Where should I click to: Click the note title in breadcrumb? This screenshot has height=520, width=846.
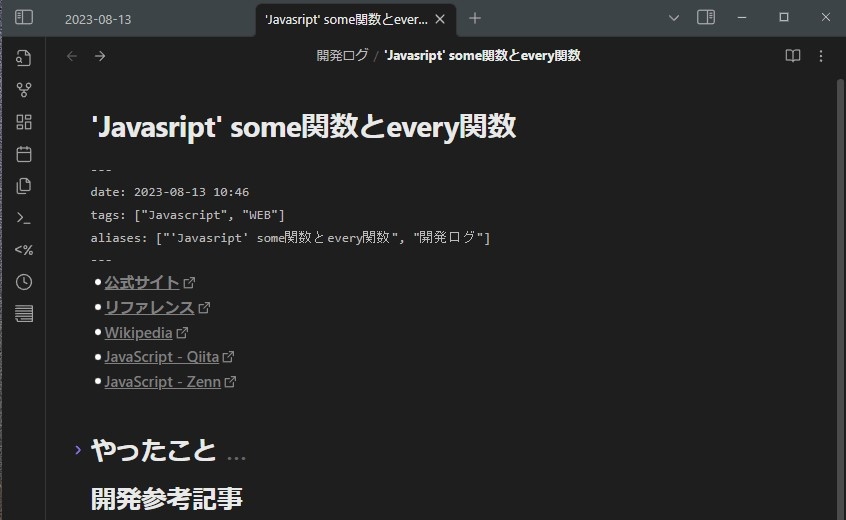coord(482,56)
